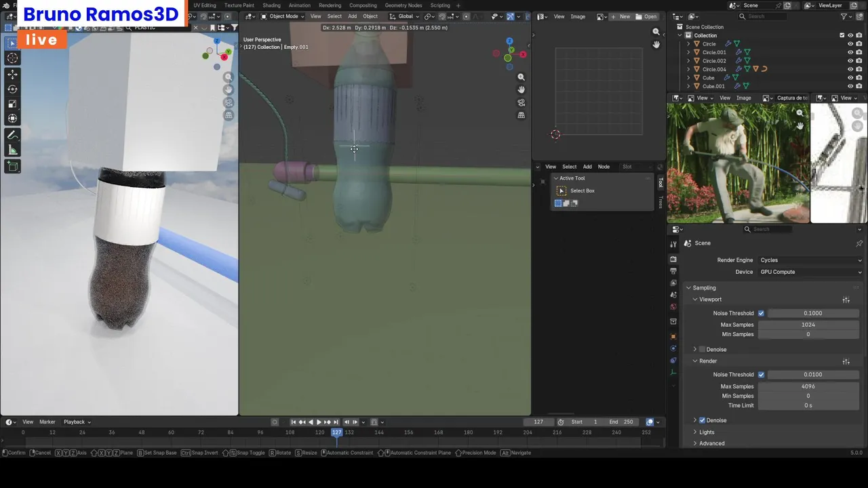The height and width of the screenshot is (488, 868).
Task: Open the Object Mode dropdown
Action: pos(283,16)
